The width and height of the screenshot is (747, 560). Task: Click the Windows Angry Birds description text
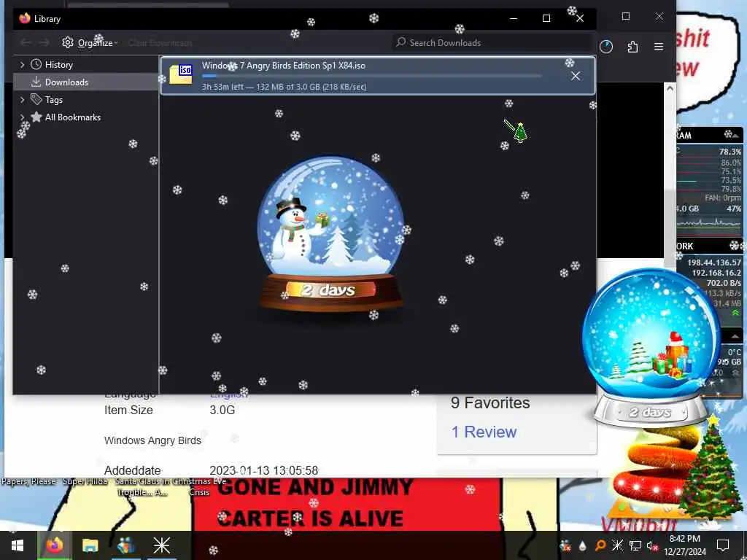(152, 440)
